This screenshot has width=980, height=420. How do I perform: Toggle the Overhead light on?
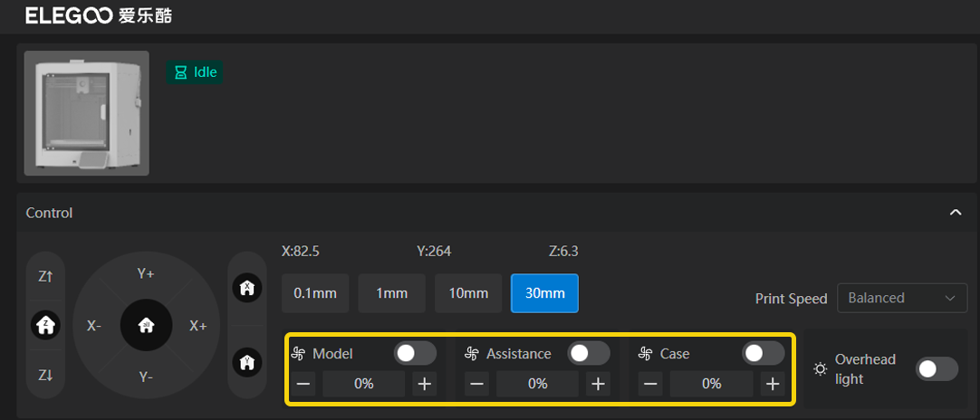pyautogui.click(x=937, y=368)
